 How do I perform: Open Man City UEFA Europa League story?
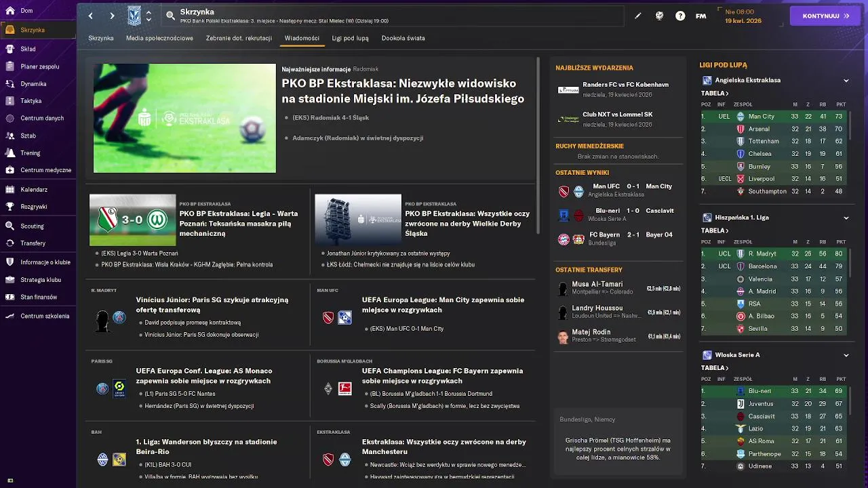[x=443, y=304]
